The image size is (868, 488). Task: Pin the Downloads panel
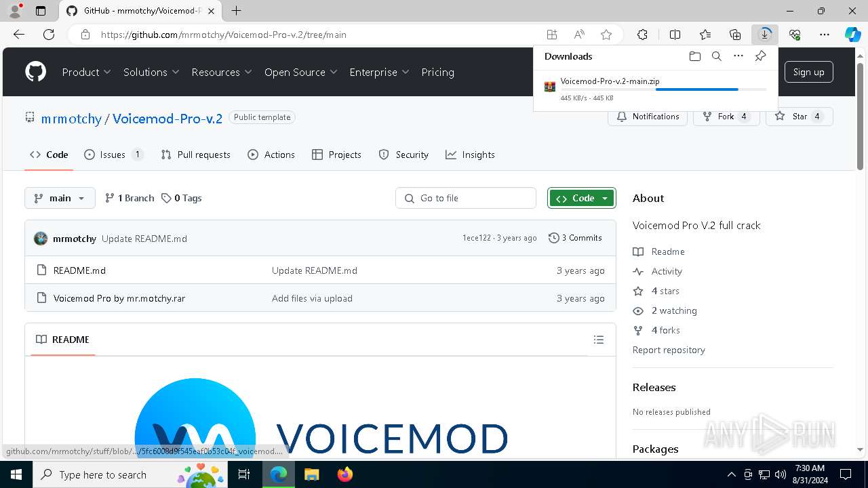pos(760,56)
